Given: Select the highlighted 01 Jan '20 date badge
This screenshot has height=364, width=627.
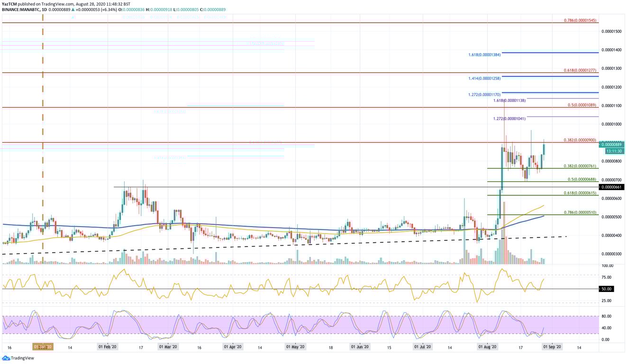Looking at the screenshot, I should 42,346.
